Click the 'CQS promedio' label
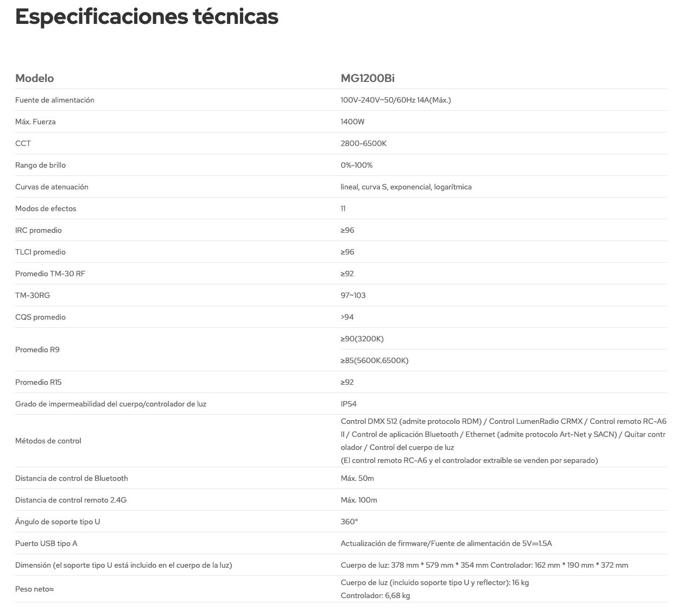696x616 pixels. (x=41, y=317)
